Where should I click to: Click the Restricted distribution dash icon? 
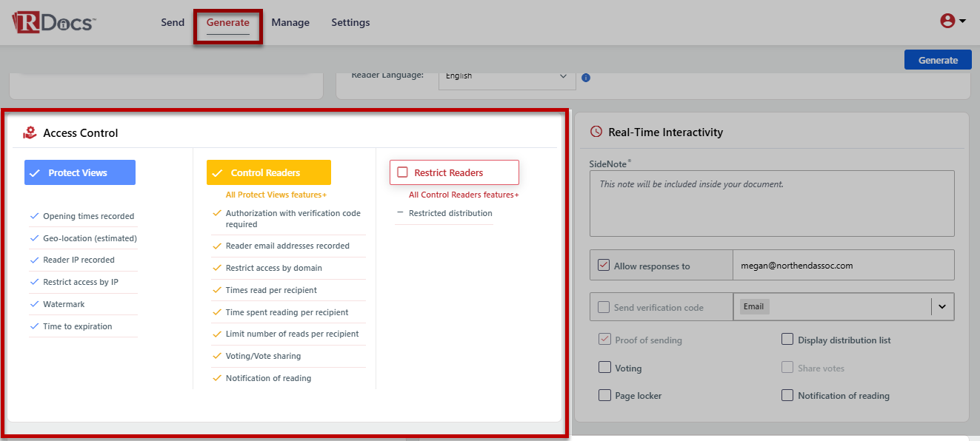(401, 213)
